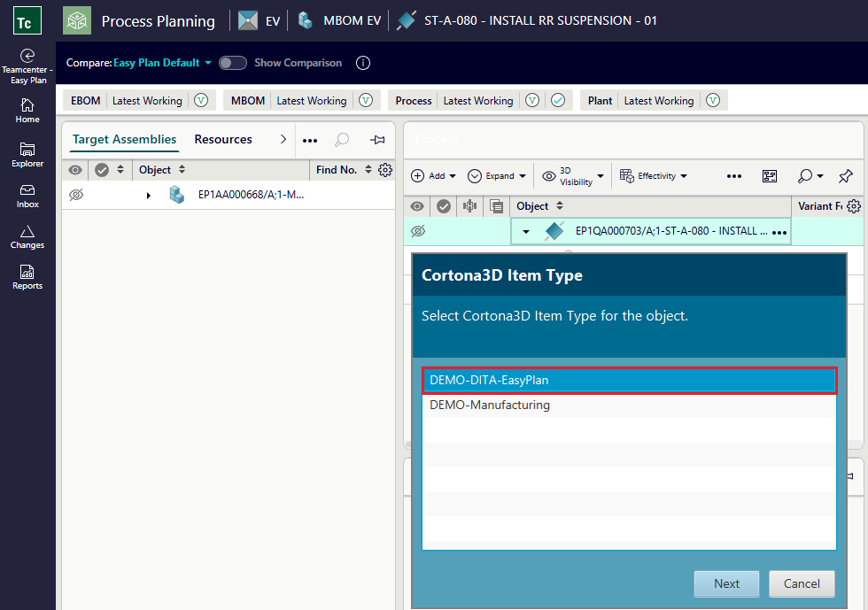The height and width of the screenshot is (610, 868).
Task: Open more commands in Process toolbar
Action: pos(734,176)
